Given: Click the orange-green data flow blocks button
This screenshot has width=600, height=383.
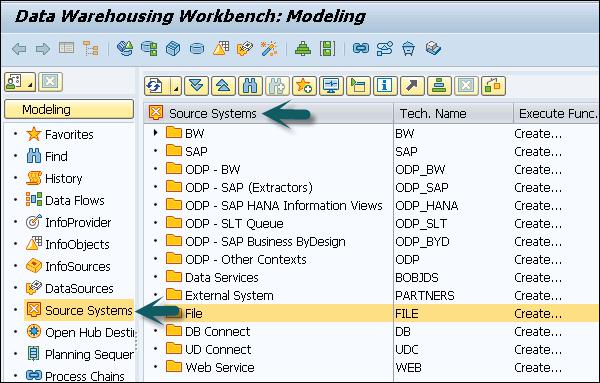Looking at the screenshot, I should [493, 86].
